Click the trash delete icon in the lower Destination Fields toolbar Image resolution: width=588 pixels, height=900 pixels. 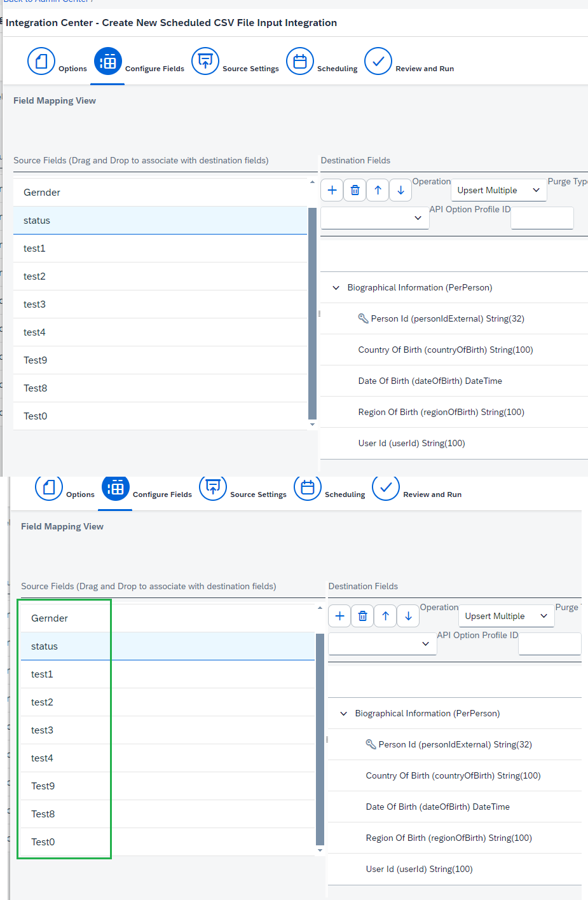click(362, 616)
